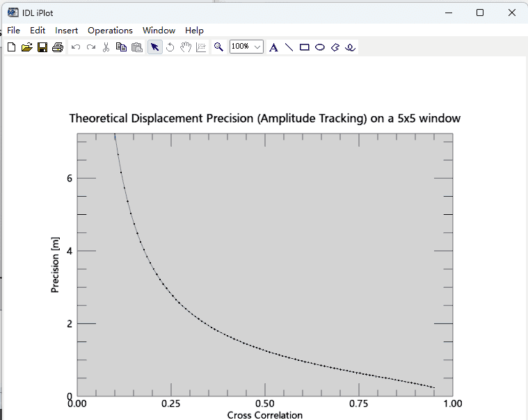The height and width of the screenshot is (420, 528).
Task: Pick the Oval annotation tool
Action: [x=320, y=47]
